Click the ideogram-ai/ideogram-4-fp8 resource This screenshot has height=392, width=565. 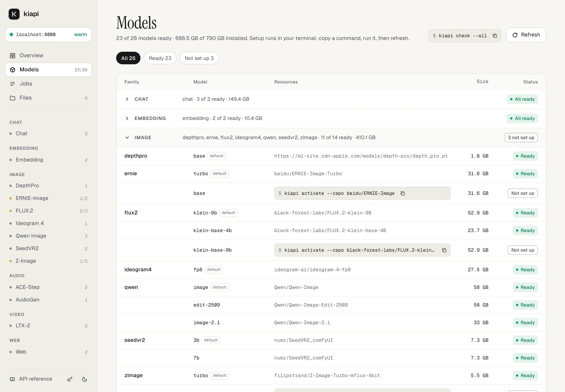(313, 270)
